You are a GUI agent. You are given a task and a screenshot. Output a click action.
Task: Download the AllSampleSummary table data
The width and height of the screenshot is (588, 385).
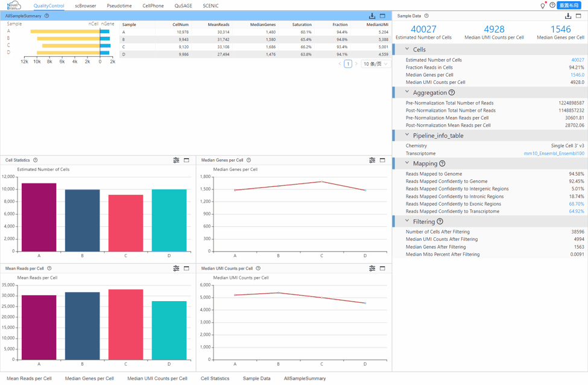[372, 16]
